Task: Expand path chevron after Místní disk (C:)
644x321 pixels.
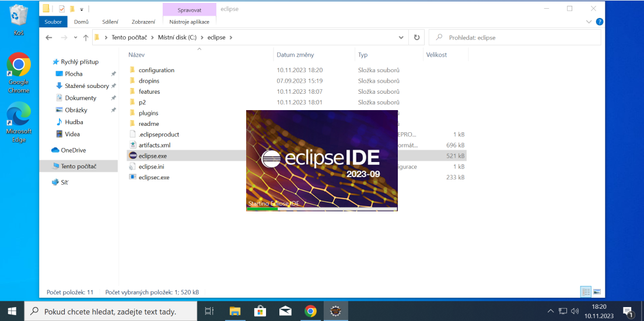Action: [x=201, y=37]
